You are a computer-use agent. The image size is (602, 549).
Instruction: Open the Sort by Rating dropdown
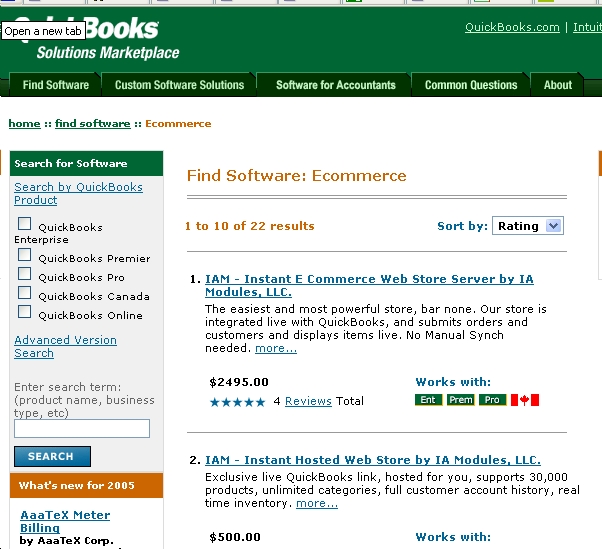tap(528, 226)
